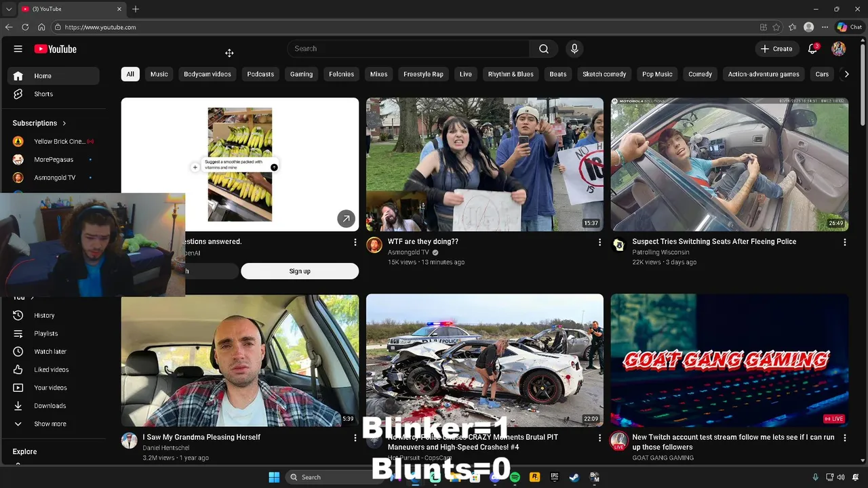Open the browser apps icon in address bar
The width and height of the screenshot is (868, 488).
764,27
